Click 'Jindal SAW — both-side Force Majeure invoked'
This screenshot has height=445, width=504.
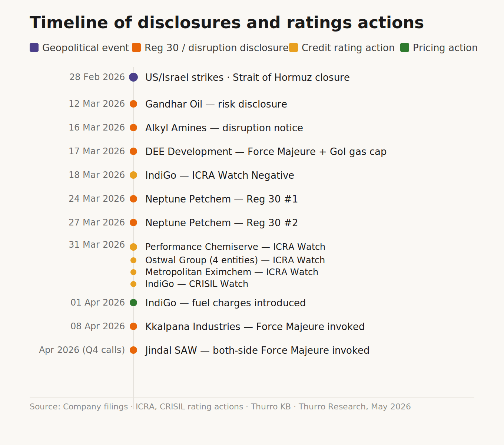[x=257, y=350]
